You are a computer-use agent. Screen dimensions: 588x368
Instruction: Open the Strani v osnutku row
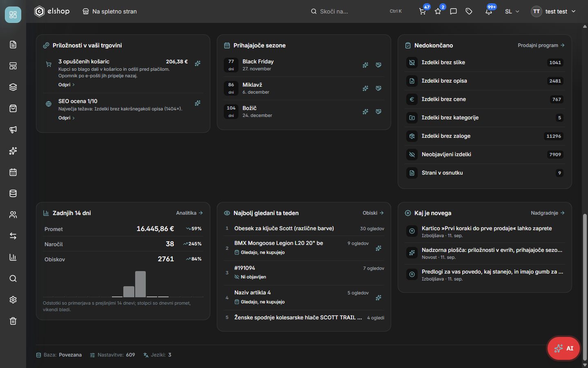point(485,173)
